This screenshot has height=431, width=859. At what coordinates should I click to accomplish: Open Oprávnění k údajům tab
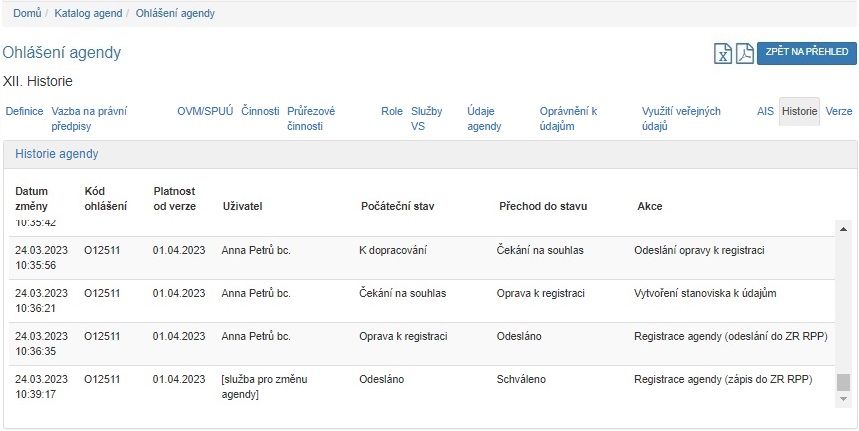point(568,119)
